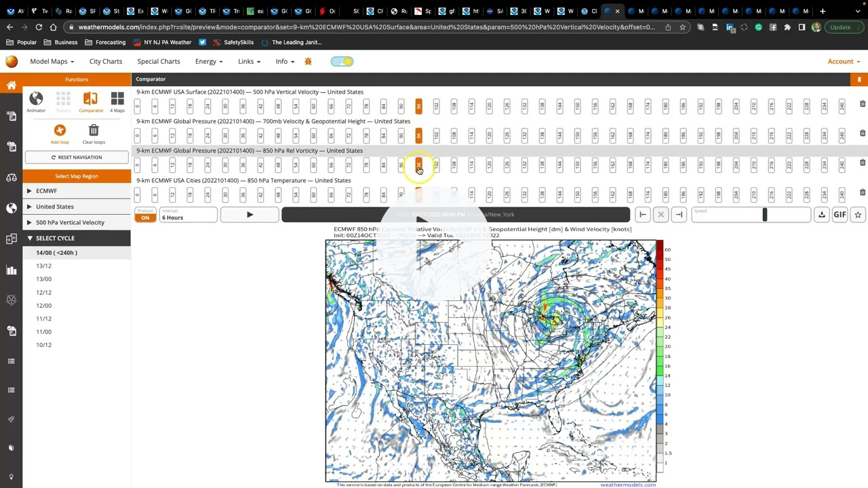
Task: Open Special Charts menu
Action: [159, 61]
